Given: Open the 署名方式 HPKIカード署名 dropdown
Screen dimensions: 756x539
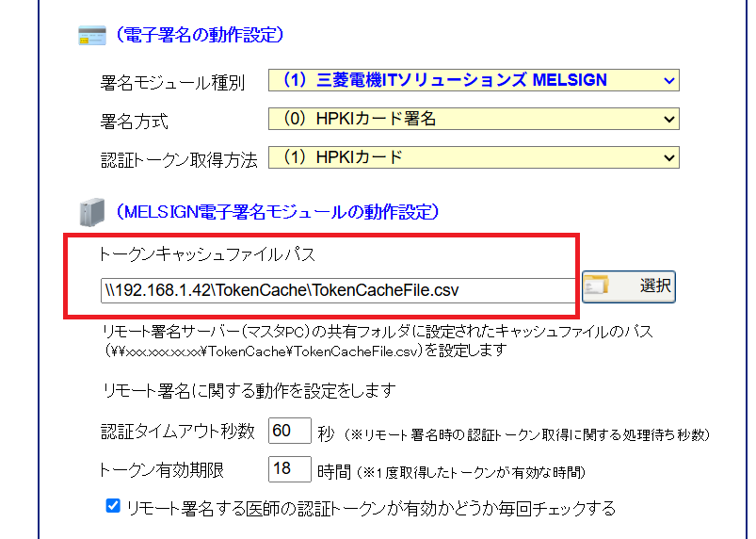Looking at the screenshot, I should coord(474,119).
